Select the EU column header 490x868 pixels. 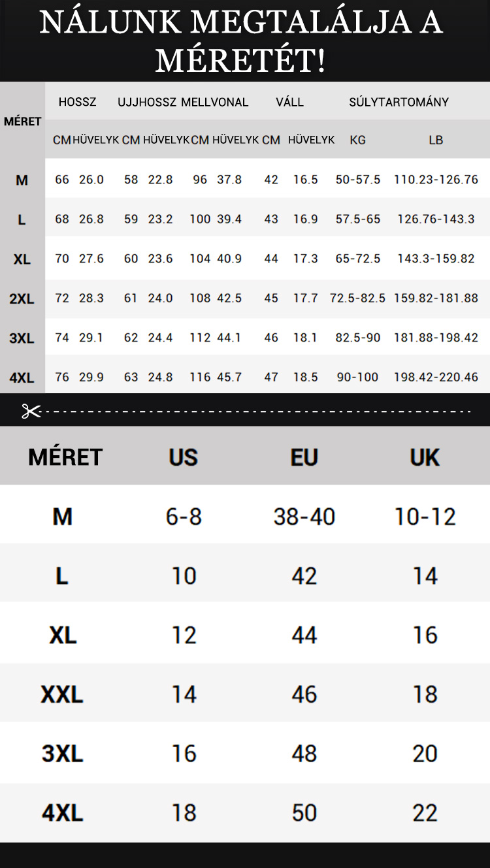point(304,457)
